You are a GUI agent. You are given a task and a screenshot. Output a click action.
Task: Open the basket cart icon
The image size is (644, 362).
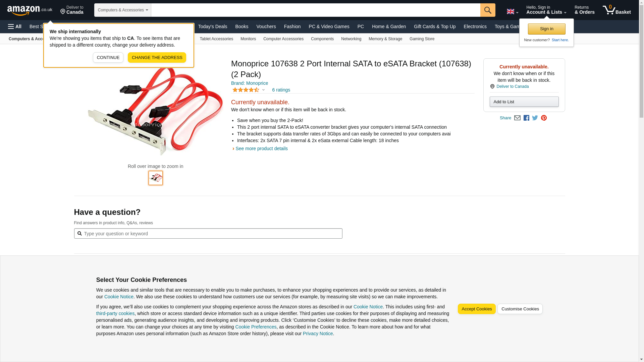pos(616,10)
